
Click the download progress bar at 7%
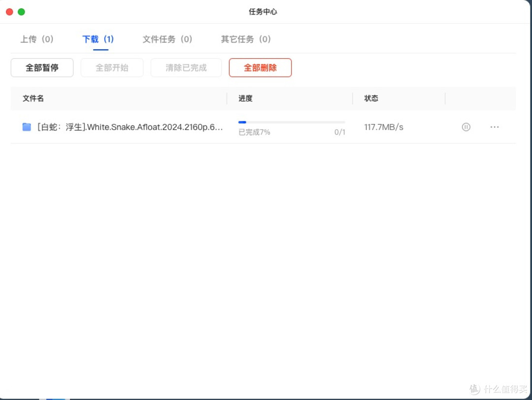(x=292, y=122)
